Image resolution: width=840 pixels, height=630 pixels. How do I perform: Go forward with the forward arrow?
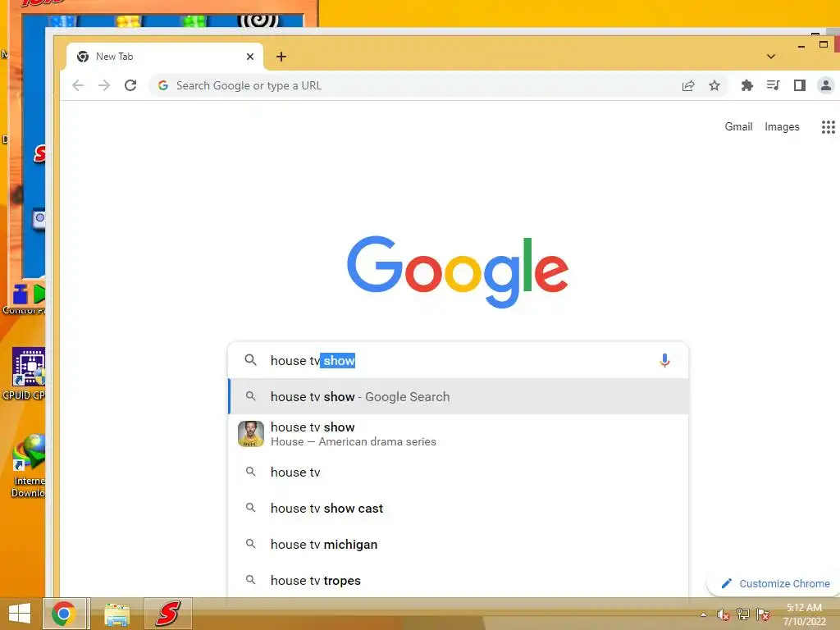point(104,85)
